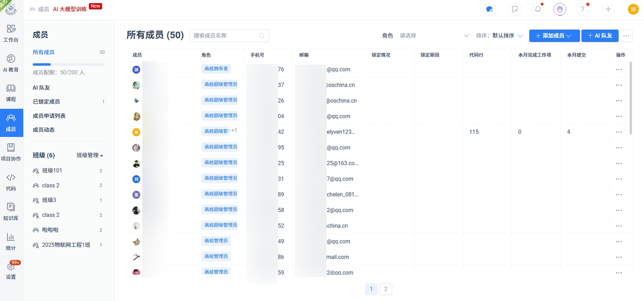Viewport: 644px width, 301px height.
Task: Go to page 2 of members
Action: 386,289
